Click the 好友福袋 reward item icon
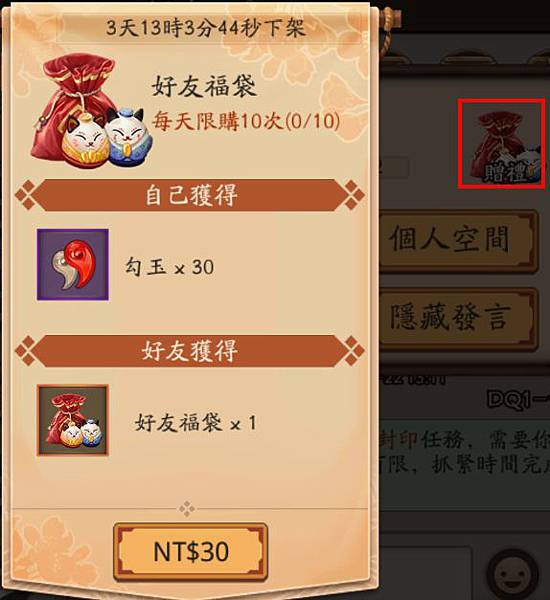Image resolution: width=550 pixels, height=600 pixels. 73,420
